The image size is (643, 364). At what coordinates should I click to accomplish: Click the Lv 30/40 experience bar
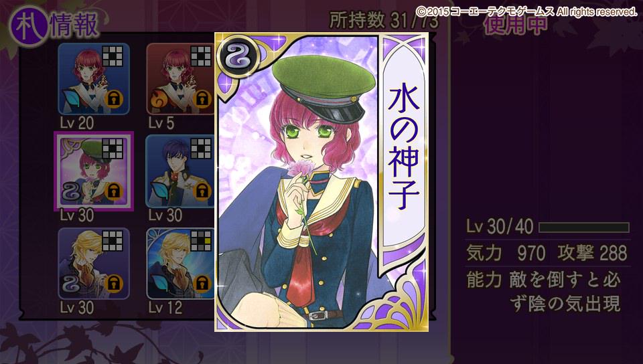tap(584, 227)
